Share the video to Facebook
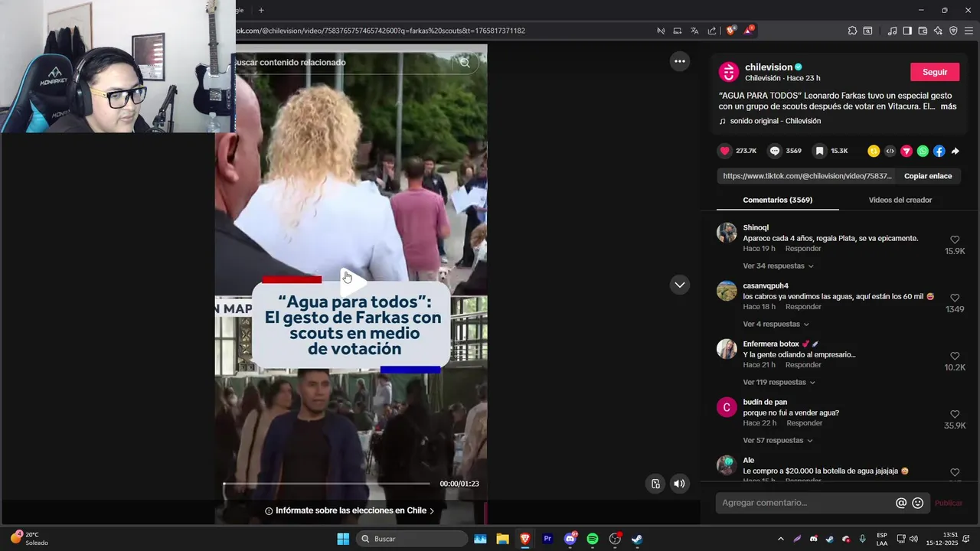 tap(939, 151)
